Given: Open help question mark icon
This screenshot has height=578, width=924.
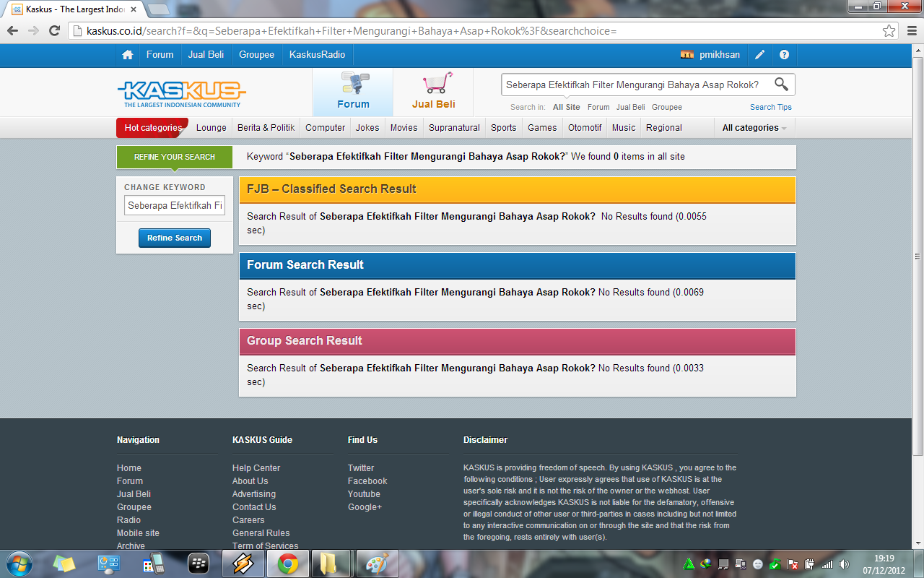Looking at the screenshot, I should (x=784, y=55).
